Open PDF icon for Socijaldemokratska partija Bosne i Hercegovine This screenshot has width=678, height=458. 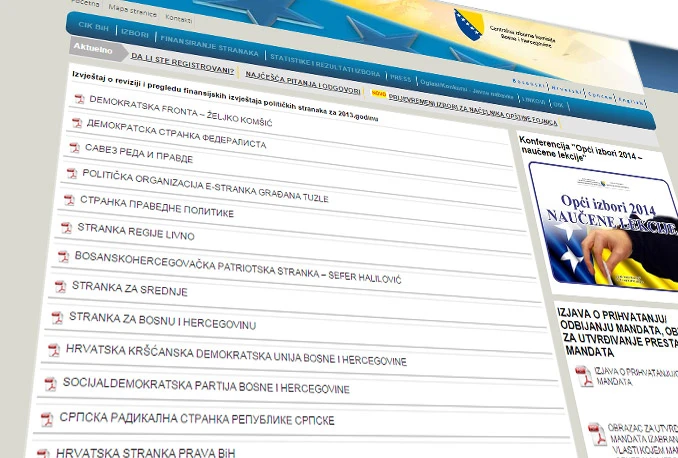click(x=51, y=384)
